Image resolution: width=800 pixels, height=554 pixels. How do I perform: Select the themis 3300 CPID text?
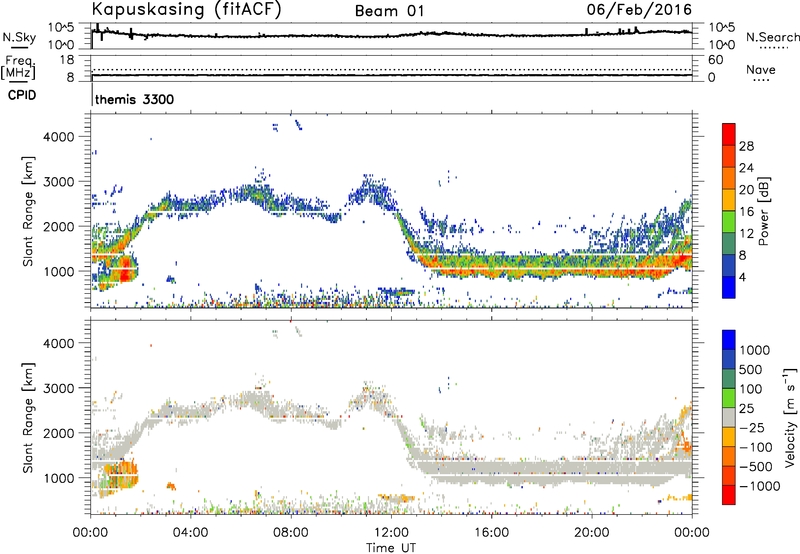[135, 99]
